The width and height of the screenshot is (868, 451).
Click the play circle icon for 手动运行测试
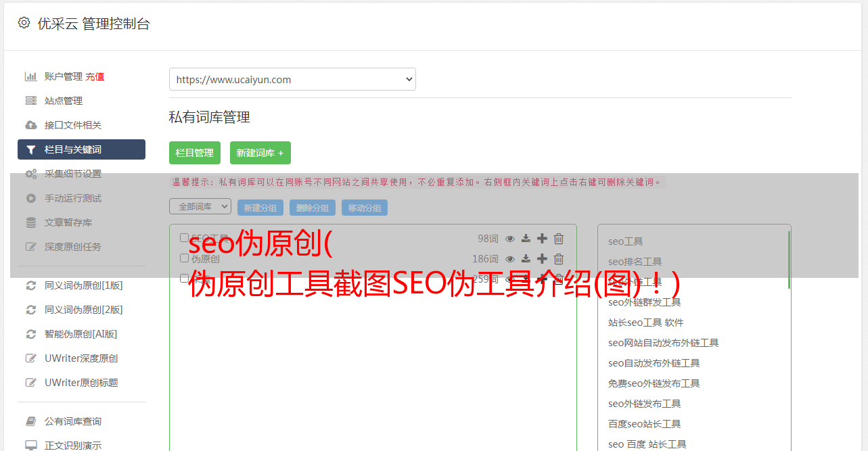31,198
